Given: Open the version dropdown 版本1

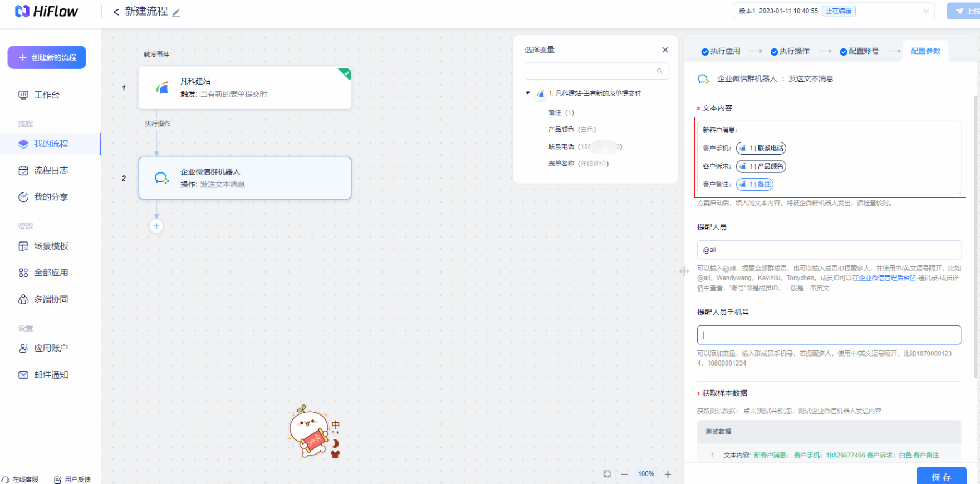Looking at the screenshot, I should 834,11.
